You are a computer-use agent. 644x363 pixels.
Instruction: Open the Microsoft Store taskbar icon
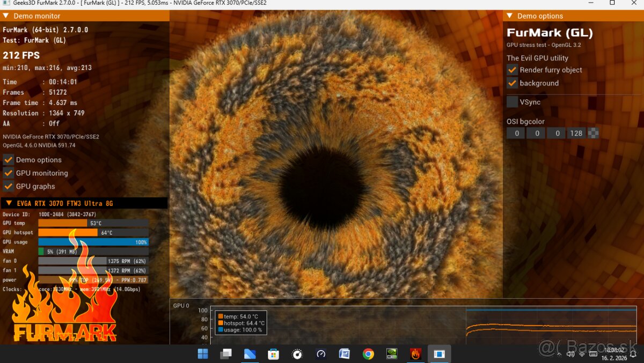coord(274,354)
